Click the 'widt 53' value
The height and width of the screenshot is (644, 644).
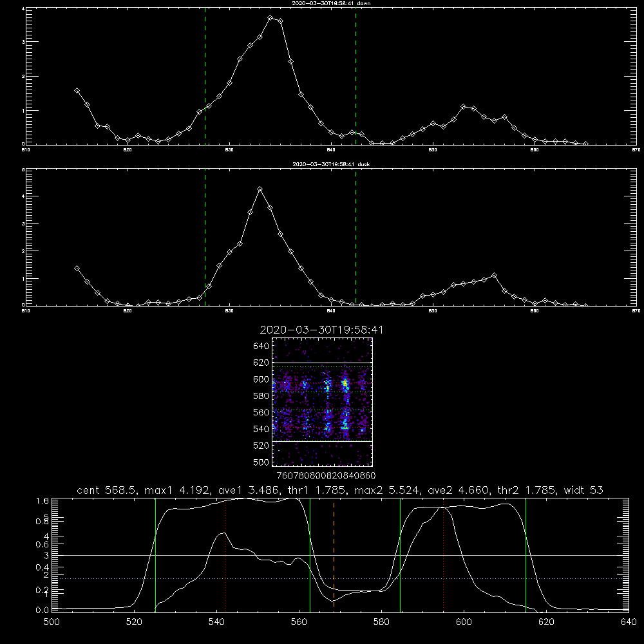(x=583, y=490)
